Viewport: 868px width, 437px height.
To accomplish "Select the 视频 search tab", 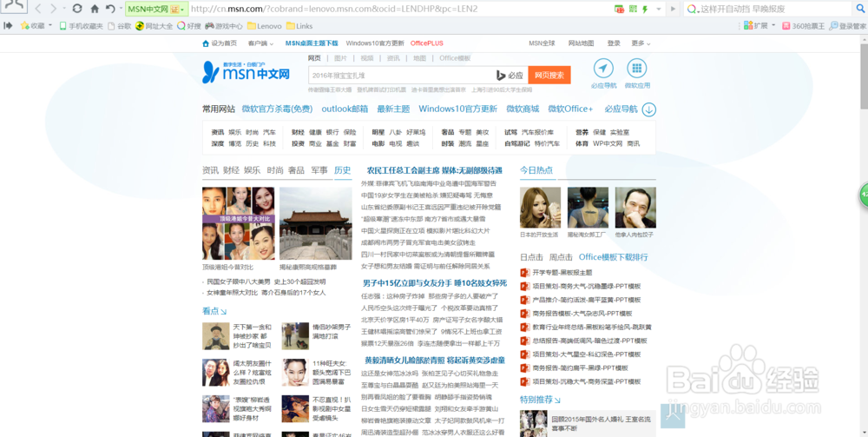I will click(366, 58).
